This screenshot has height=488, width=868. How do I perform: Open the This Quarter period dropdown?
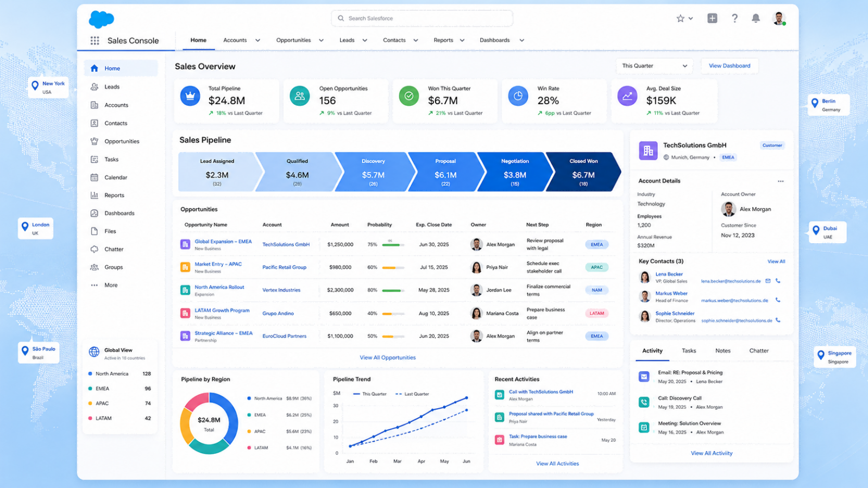coord(655,66)
